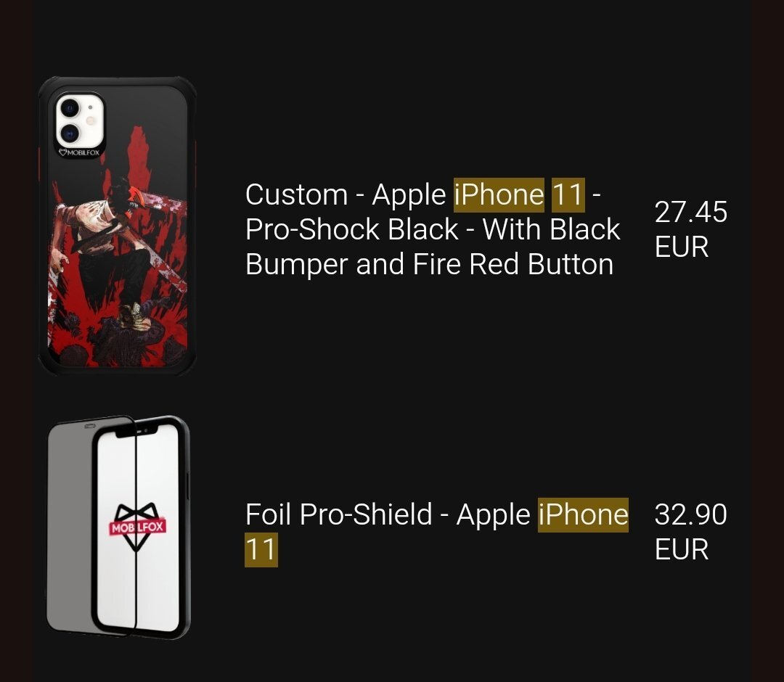The height and width of the screenshot is (682, 784).
Task: Click the MOBILFOX logo below the case camera
Action: point(80,152)
